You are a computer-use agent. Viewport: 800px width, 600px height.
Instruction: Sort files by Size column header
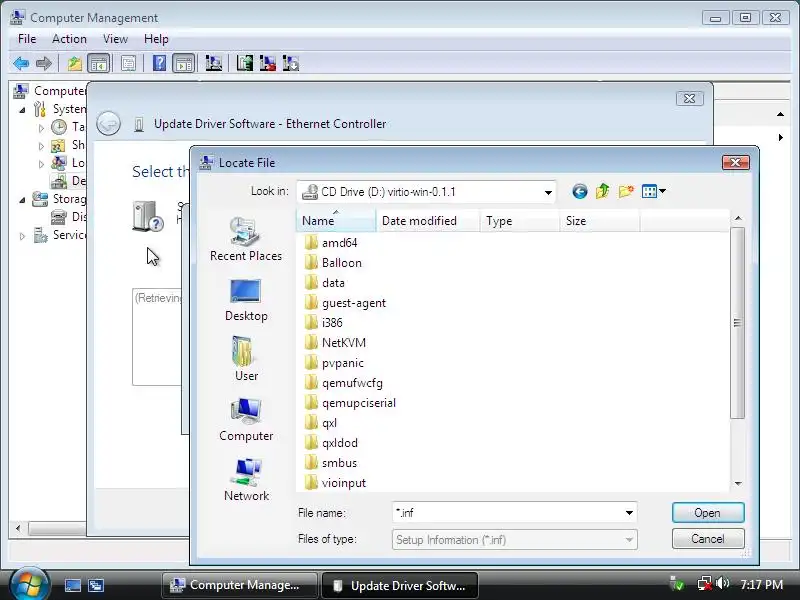point(599,221)
